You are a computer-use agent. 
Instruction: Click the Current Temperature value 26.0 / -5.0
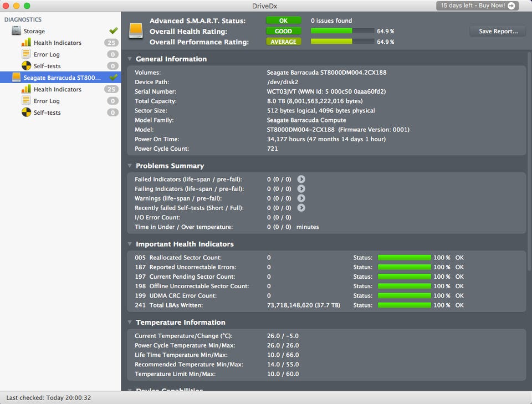pyautogui.click(x=283, y=336)
